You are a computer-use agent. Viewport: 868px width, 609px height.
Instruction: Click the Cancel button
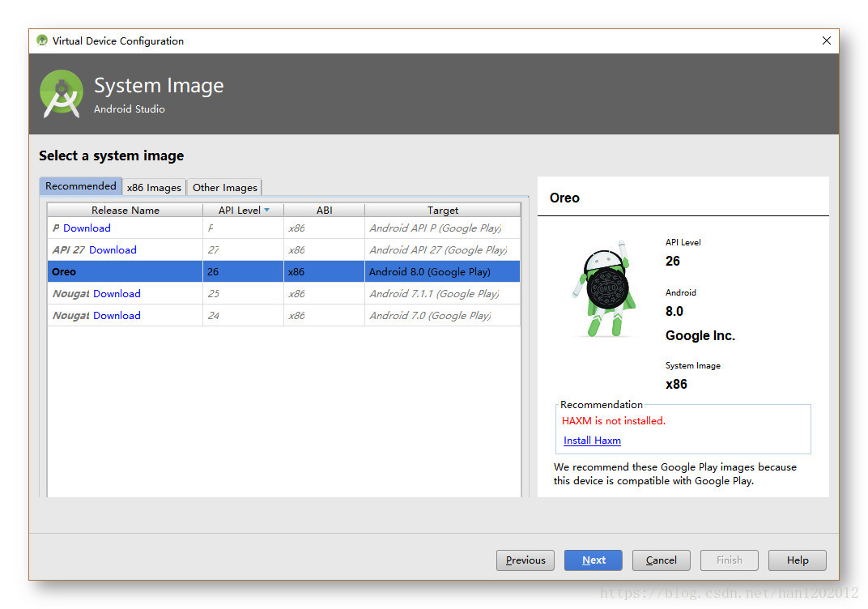(x=662, y=560)
